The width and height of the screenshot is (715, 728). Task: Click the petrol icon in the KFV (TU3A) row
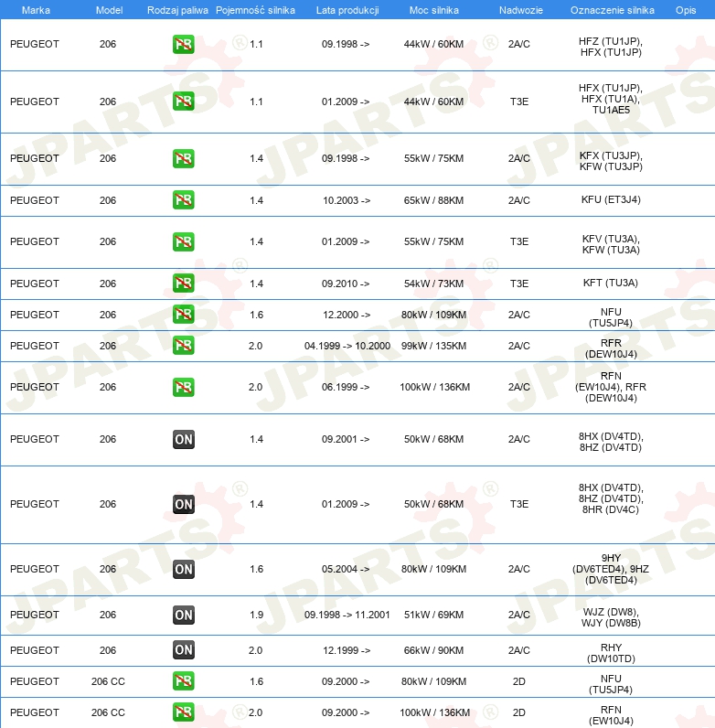pos(184,241)
